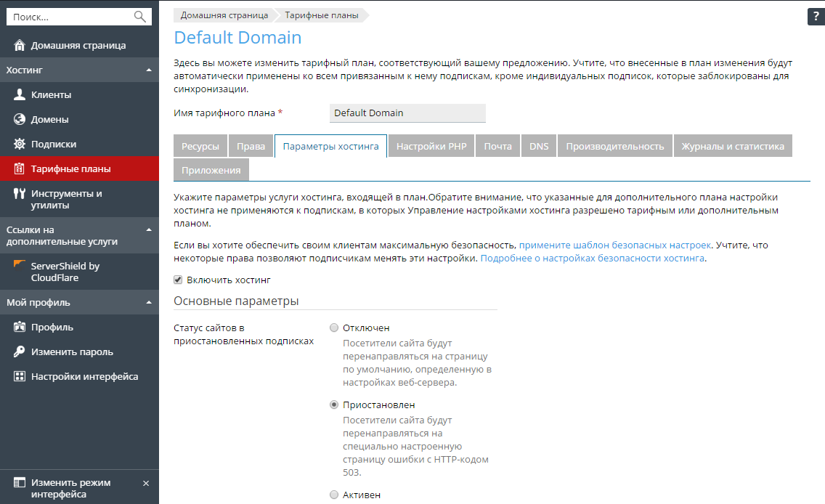Click the Изменить пароль key icon

coord(20,352)
